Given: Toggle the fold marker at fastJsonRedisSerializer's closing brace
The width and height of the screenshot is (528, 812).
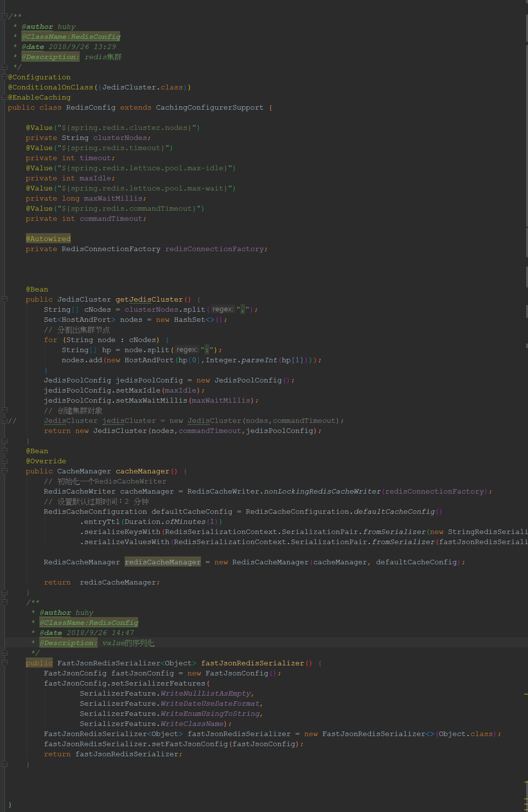Looking at the screenshot, I should [x=4, y=764].
